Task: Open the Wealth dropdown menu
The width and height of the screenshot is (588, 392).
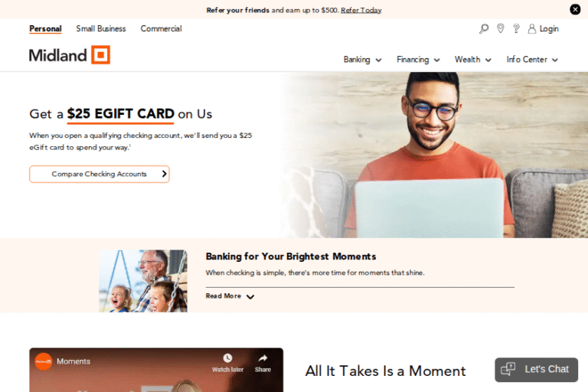Action: (x=473, y=60)
